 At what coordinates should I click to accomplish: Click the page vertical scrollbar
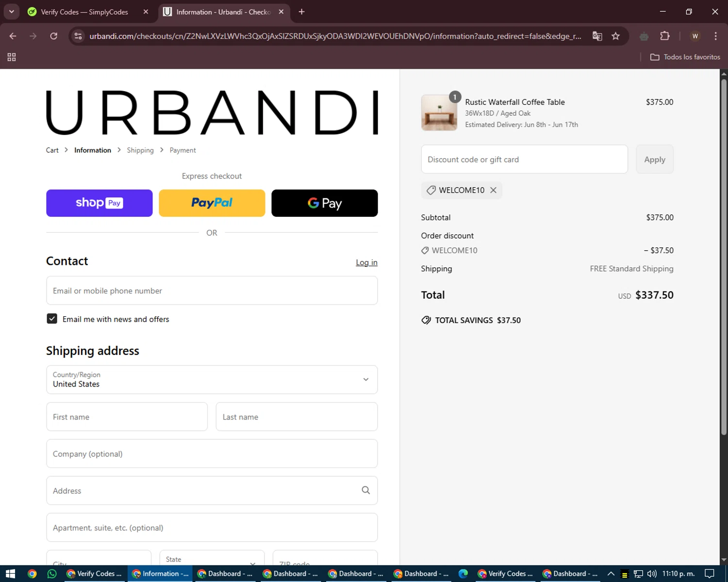coord(724,256)
